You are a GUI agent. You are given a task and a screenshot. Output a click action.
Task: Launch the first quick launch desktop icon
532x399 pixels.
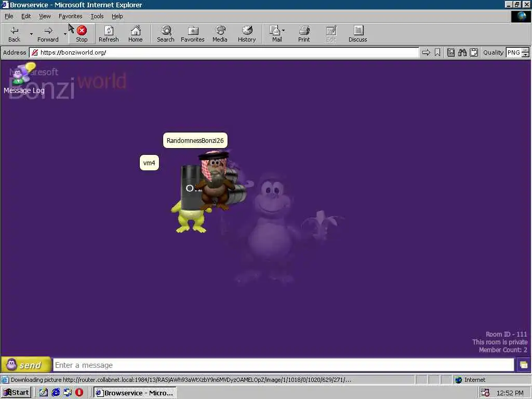(x=44, y=393)
